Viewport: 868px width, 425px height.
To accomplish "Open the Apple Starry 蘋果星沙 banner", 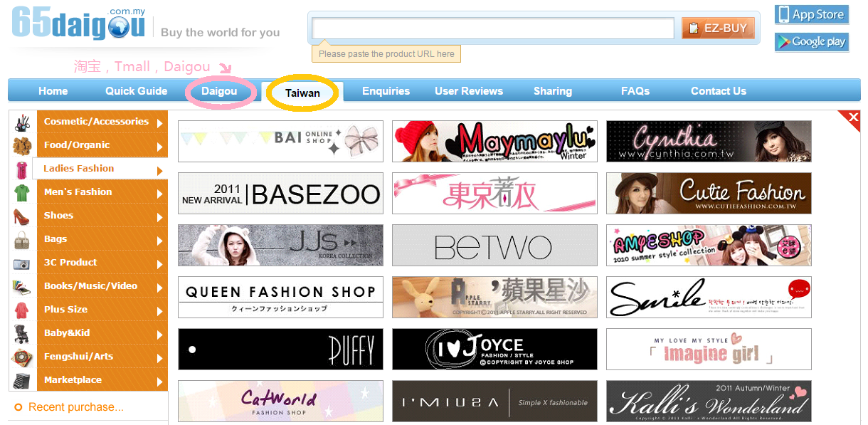I will (494, 297).
